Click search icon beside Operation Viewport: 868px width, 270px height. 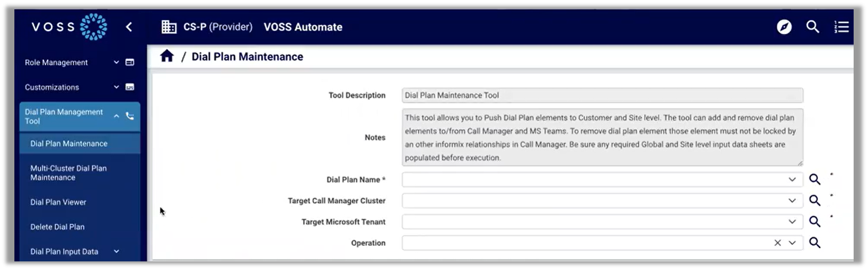coord(815,242)
